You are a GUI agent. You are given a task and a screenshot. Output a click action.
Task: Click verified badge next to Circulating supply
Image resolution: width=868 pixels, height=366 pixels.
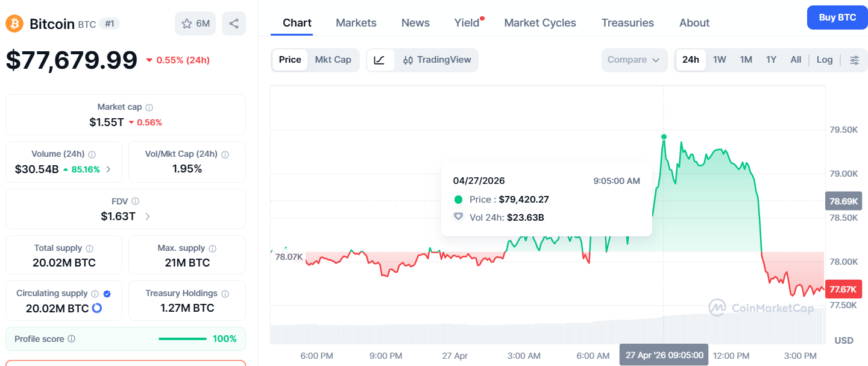tap(107, 294)
